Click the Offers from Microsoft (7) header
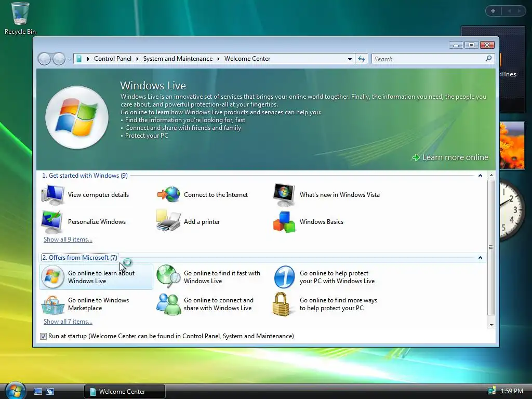 coord(79,258)
